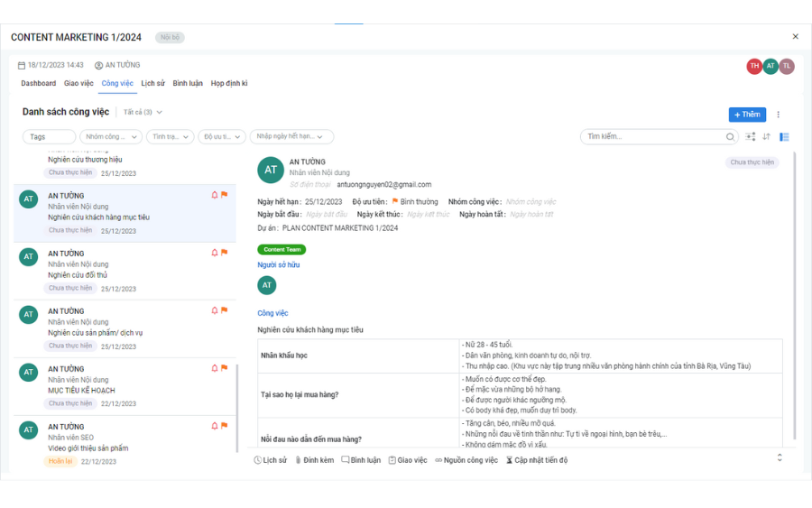Toggle the list view layout icon

click(784, 137)
